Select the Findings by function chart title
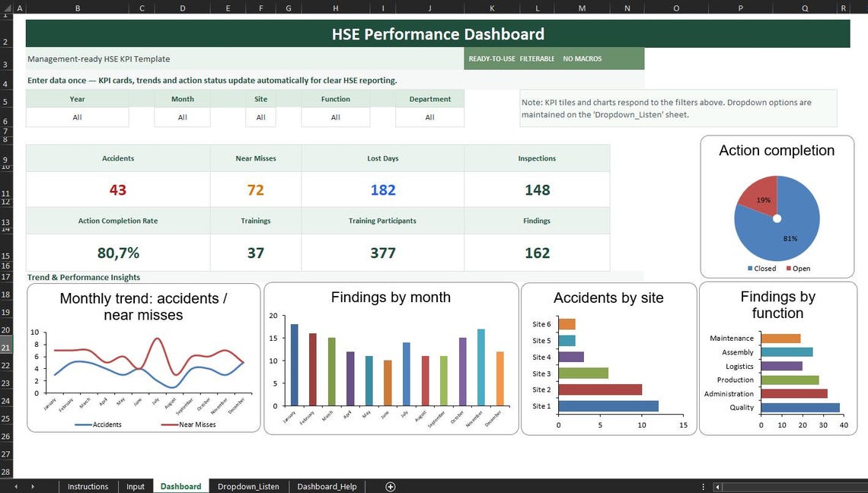Screen dimensions: 868x493 [777, 305]
